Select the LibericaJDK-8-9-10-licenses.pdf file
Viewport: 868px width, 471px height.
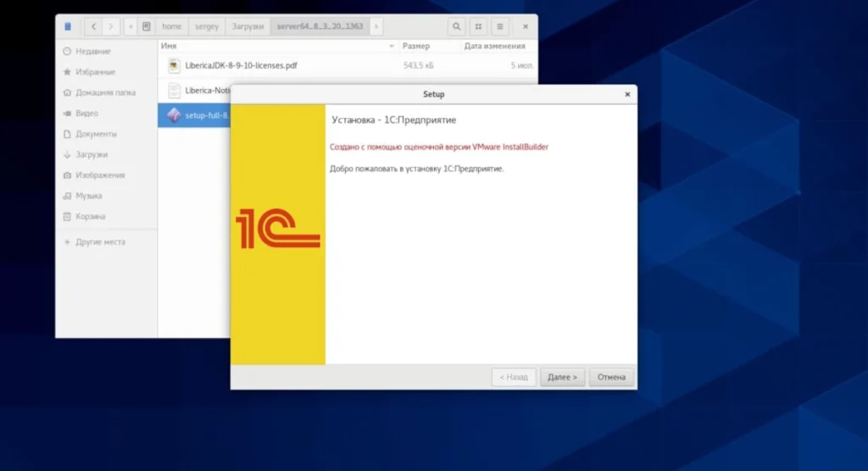348,65
